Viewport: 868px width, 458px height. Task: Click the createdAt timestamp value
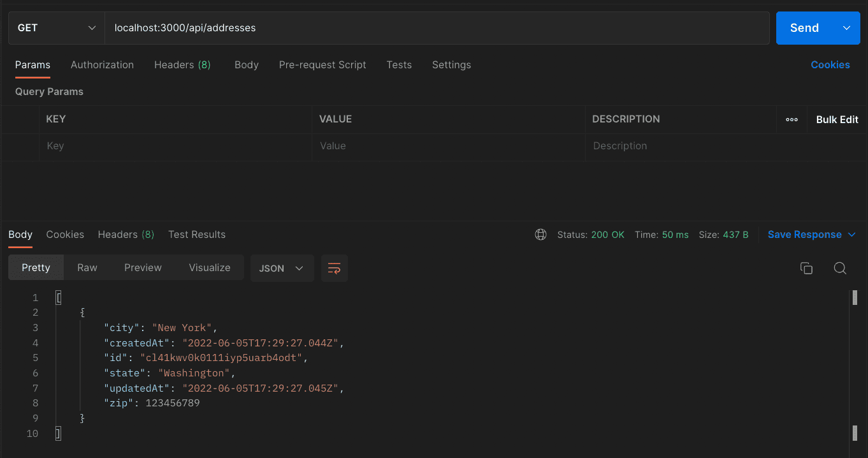point(261,343)
